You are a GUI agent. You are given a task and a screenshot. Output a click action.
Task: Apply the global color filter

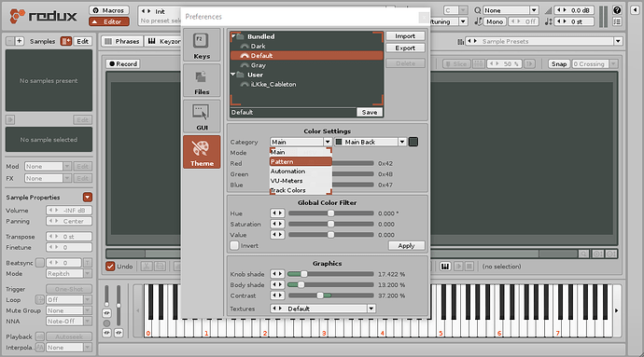pyautogui.click(x=406, y=245)
